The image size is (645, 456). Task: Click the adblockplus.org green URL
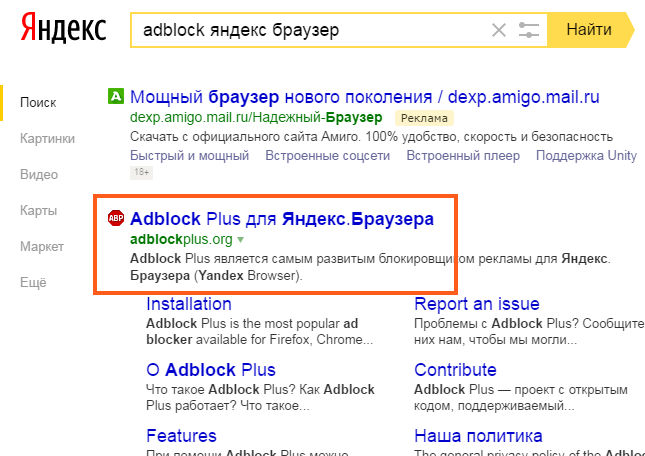click(181, 239)
